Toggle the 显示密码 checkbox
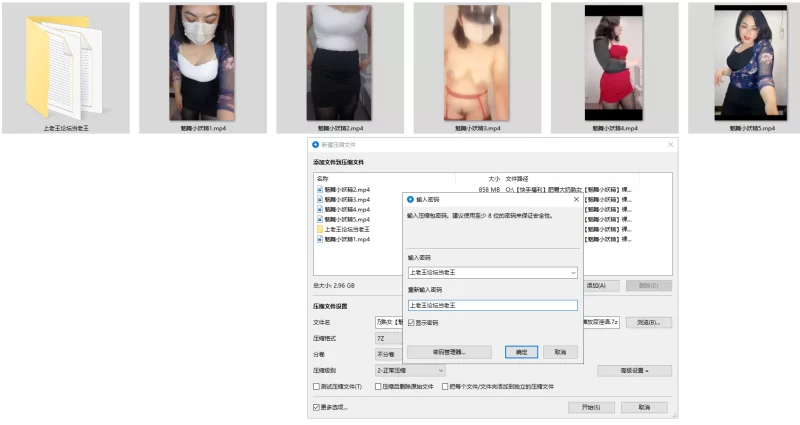 [411, 323]
